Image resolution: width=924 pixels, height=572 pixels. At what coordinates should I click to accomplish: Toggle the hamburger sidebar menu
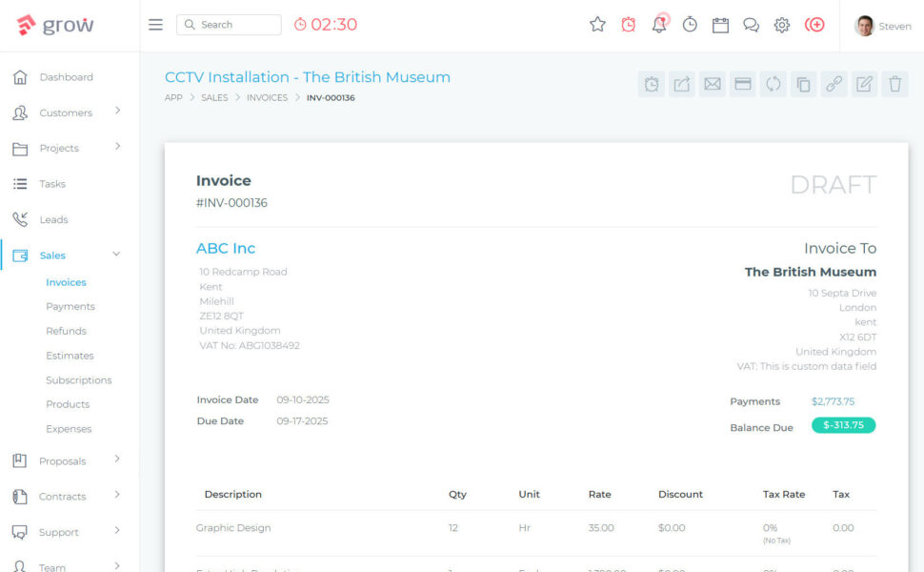pos(155,25)
